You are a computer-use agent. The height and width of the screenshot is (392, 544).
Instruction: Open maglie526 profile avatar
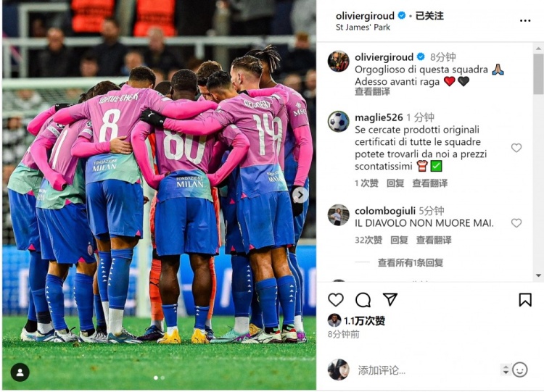[x=338, y=121]
